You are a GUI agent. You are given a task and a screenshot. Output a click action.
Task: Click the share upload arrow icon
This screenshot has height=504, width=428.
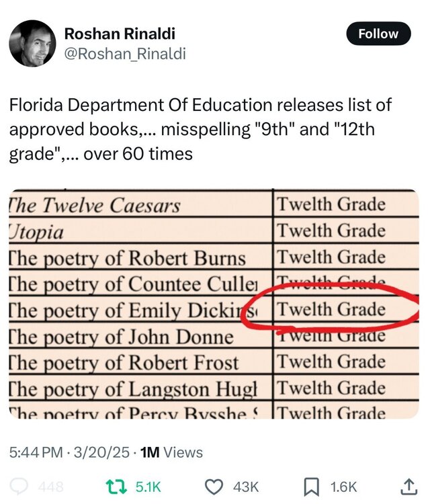tap(408, 487)
